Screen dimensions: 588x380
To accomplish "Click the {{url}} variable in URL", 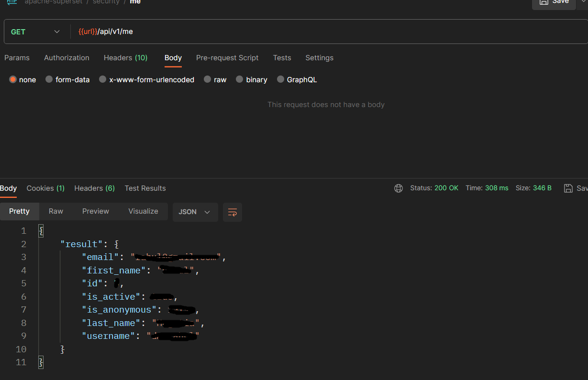I will 88,32.
